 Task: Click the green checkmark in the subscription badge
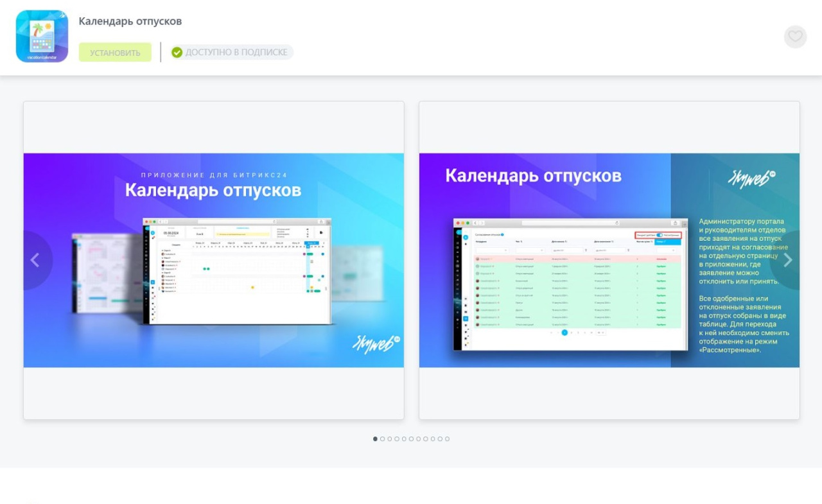(x=177, y=53)
